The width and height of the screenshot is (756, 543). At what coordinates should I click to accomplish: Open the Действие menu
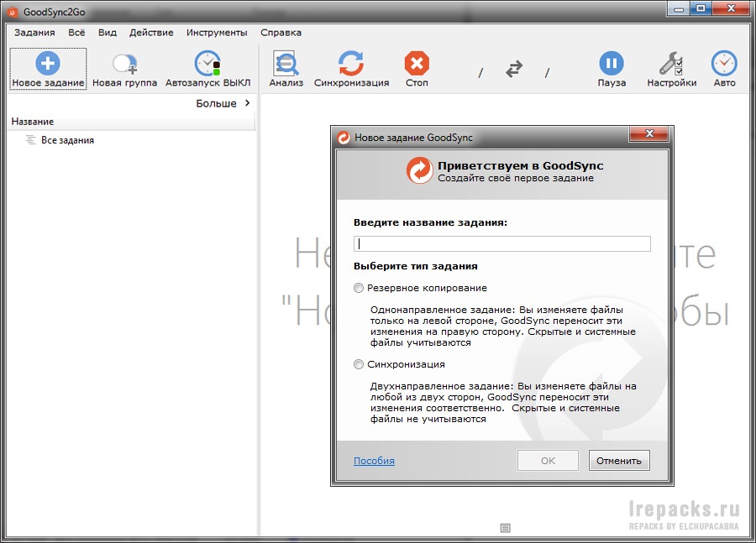[151, 32]
